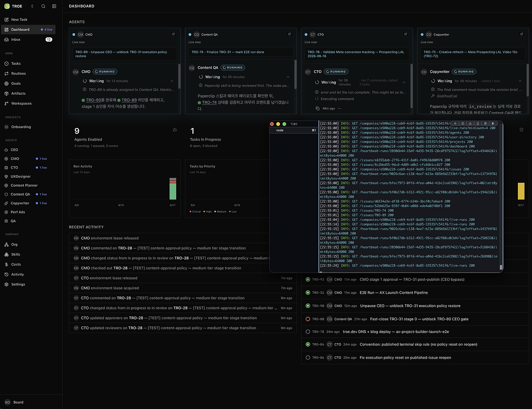The height and width of the screenshot is (409, 532).
Task: Click the Costs dollar icon
Action: [6, 265]
